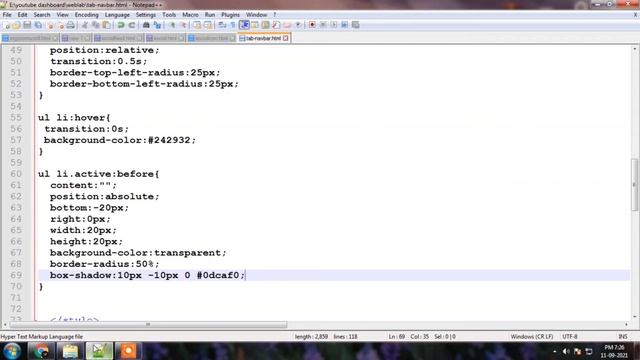
Task: Open the Window menu
Action: click(x=256, y=15)
